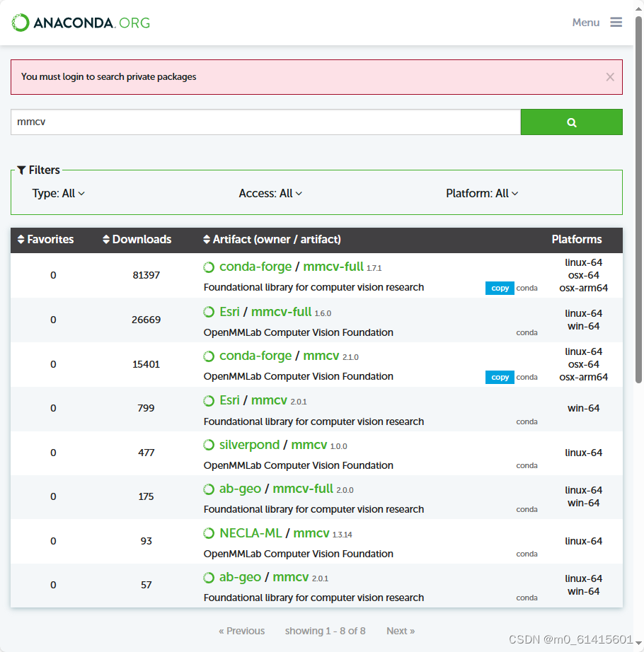Sort by the Favorites column arrows
Viewport: 644px width, 652px height.
21,239
